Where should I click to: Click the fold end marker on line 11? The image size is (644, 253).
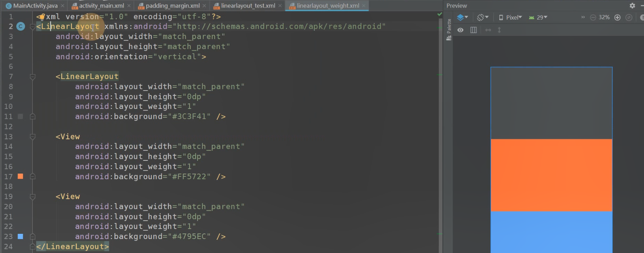pyautogui.click(x=32, y=116)
